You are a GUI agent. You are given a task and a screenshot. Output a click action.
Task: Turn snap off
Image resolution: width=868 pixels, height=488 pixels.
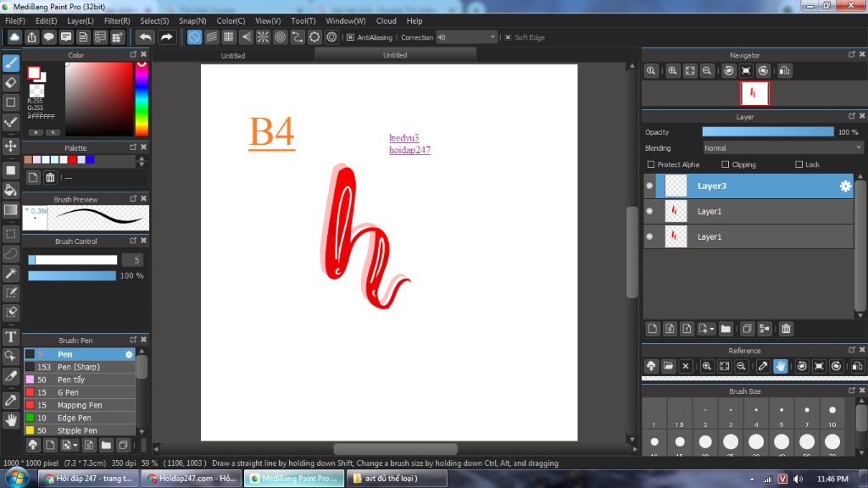point(194,37)
